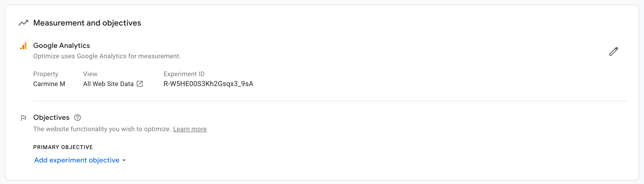This screenshot has width=644, height=184.
Task: Click the Measurement and objectives heading
Action: coord(87,23)
